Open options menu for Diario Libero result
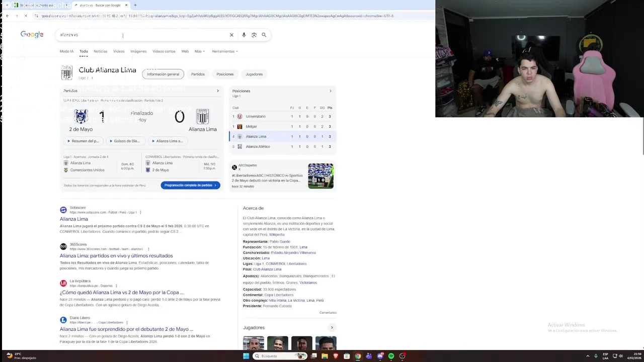644x362 pixels. [127, 323]
